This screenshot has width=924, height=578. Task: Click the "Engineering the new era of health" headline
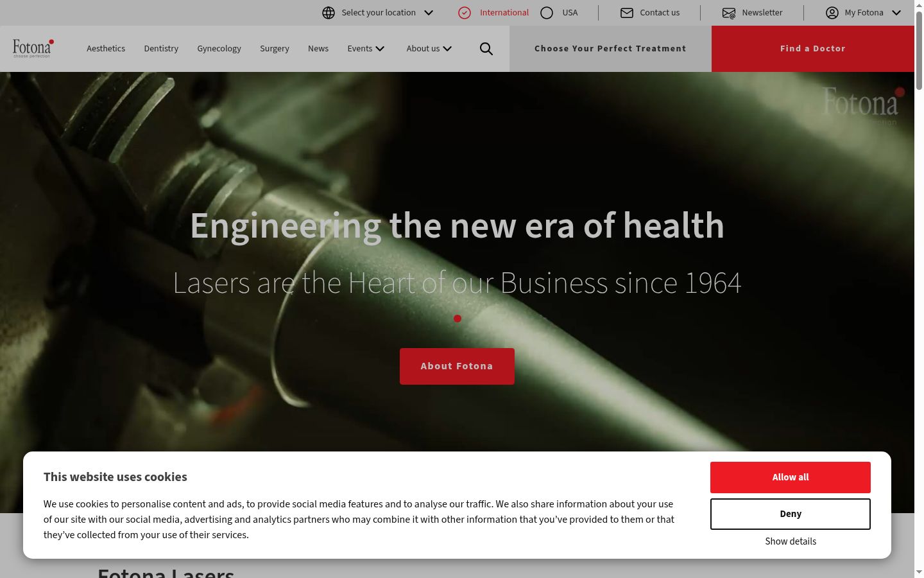(x=457, y=226)
